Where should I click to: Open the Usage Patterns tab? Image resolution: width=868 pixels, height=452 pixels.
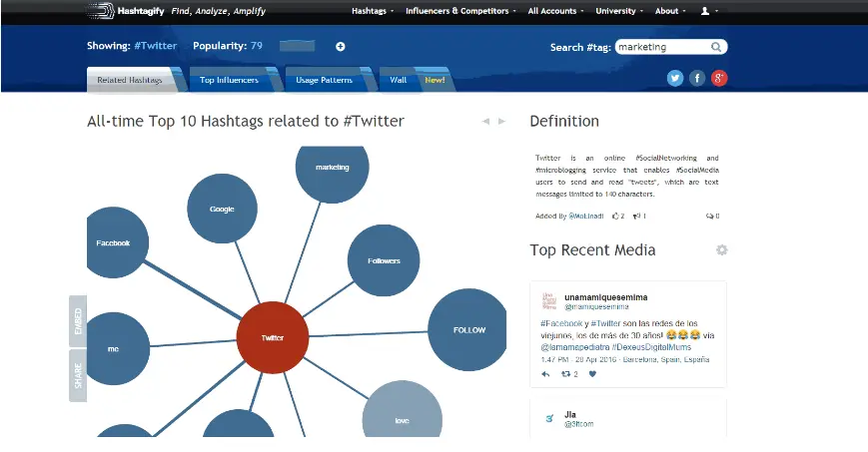pyautogui.click(x=326, y=80)
